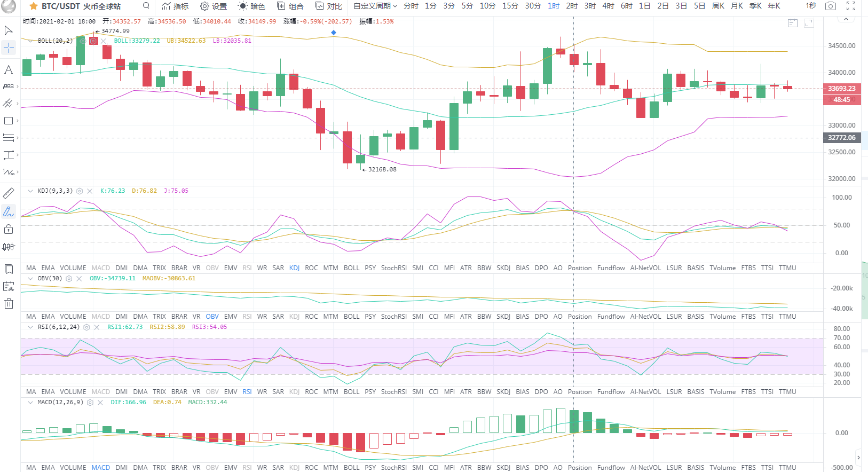868x472 pixels.
Task: Select the wave pattern tool
Action: (9, 172)
